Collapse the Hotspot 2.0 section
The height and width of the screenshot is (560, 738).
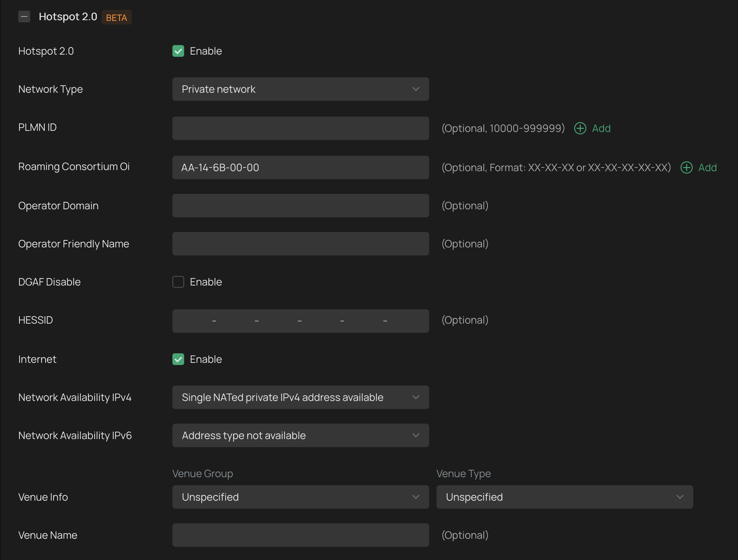(x=24, y=17)
